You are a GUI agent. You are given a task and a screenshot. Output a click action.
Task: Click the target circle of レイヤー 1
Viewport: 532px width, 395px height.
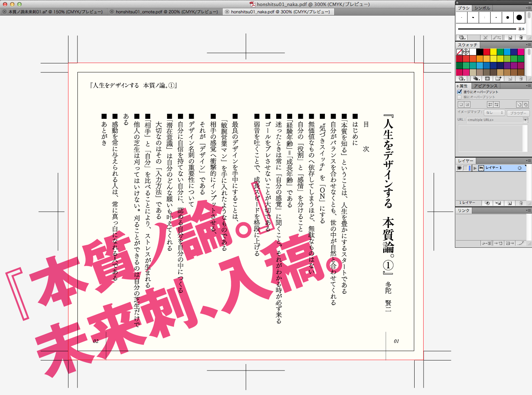point(519,168)
